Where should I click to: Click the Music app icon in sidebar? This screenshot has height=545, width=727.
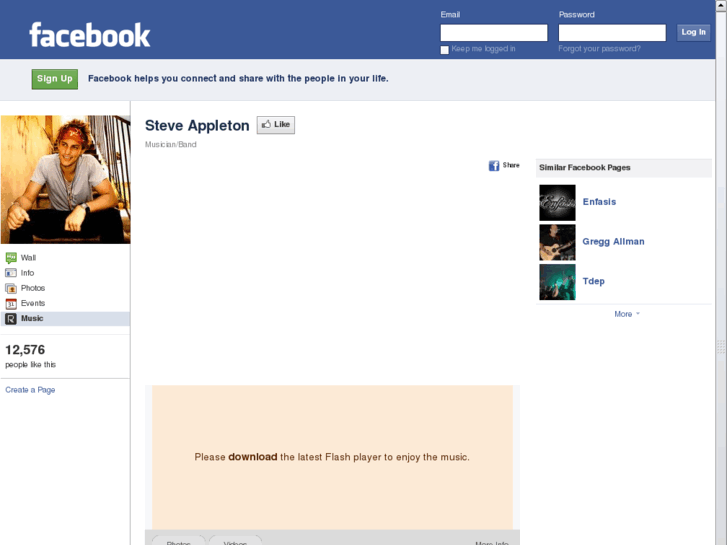click(11, 319)
